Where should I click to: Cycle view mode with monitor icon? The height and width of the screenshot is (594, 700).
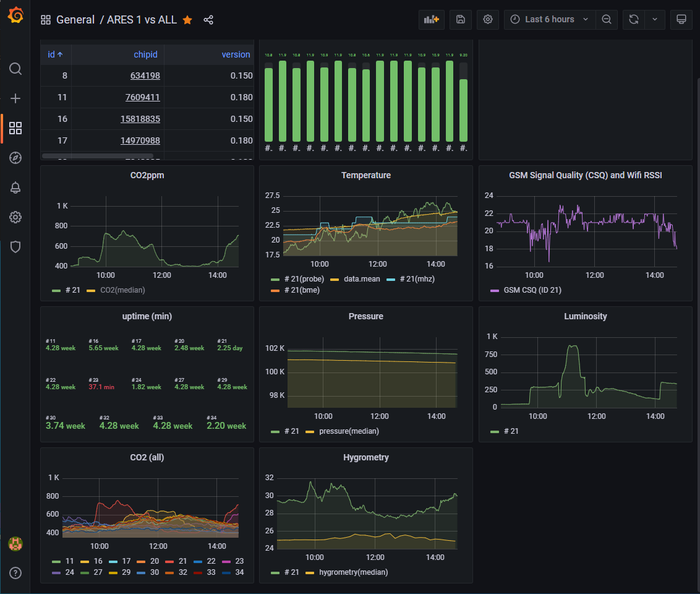tap(681, 20)
